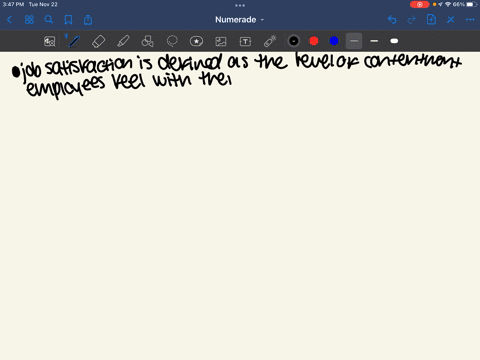Select the medium stroke width

[374, 41]
